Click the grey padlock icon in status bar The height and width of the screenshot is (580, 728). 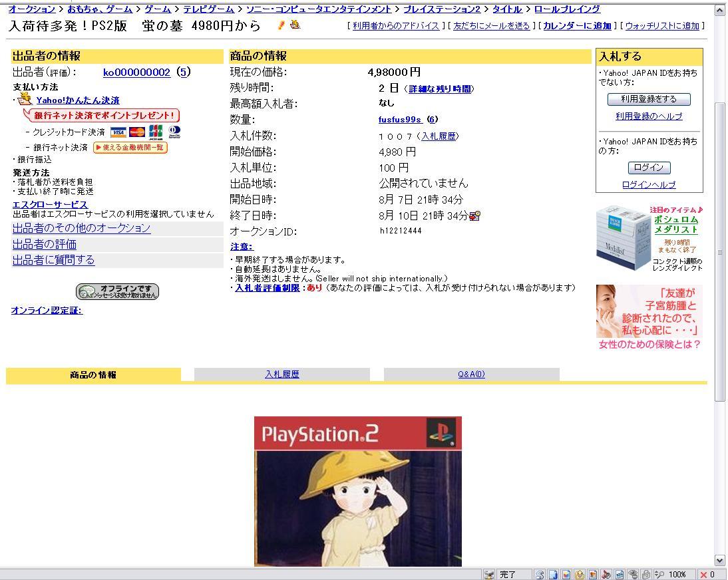coord(646,575)
